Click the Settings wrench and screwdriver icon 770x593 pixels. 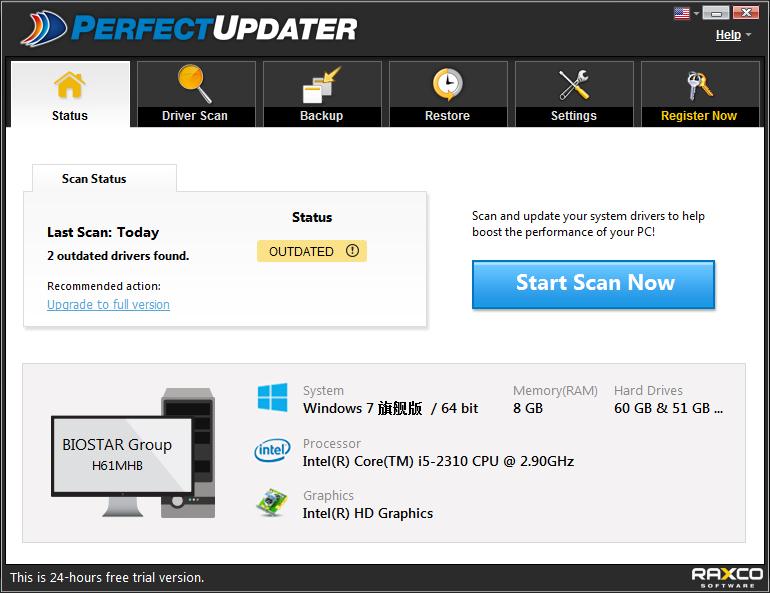[574, 84]
